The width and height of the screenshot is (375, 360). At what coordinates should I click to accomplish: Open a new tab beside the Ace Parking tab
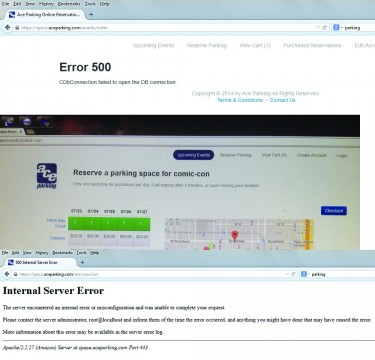[91, 15]
